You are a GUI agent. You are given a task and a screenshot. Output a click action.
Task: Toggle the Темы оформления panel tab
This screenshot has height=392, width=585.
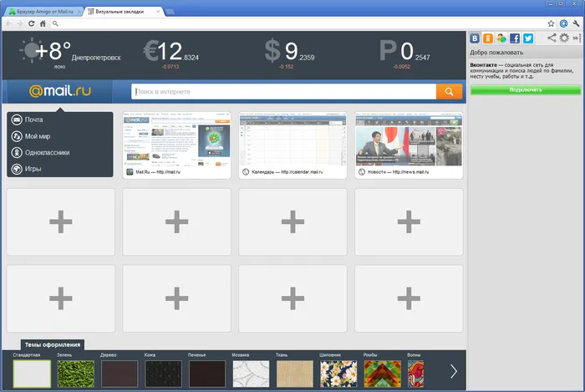pos(53,344)
